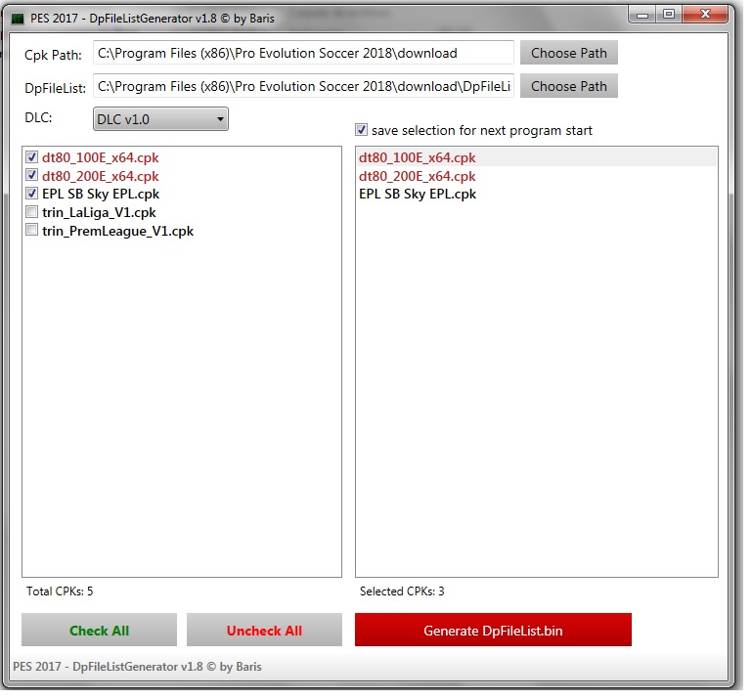
Task: Select dt80_100E_x64.cpk in selected list
Action: (537, 157)
